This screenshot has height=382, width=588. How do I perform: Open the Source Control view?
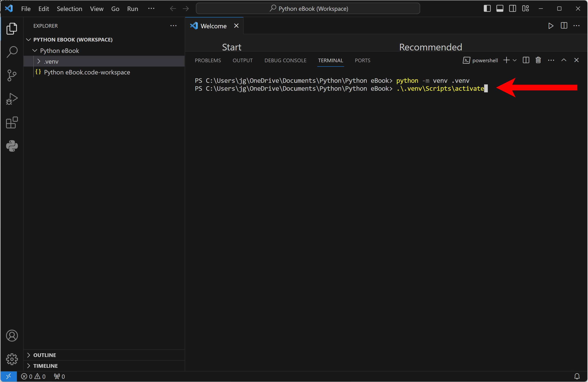[12, 75]
